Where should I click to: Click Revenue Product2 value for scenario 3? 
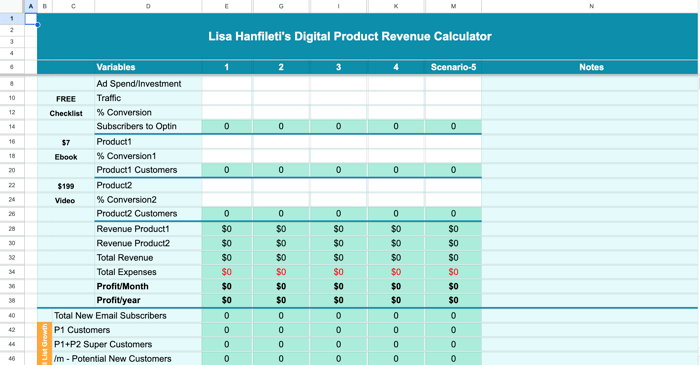pyautogui.click(x=338, y=243)
